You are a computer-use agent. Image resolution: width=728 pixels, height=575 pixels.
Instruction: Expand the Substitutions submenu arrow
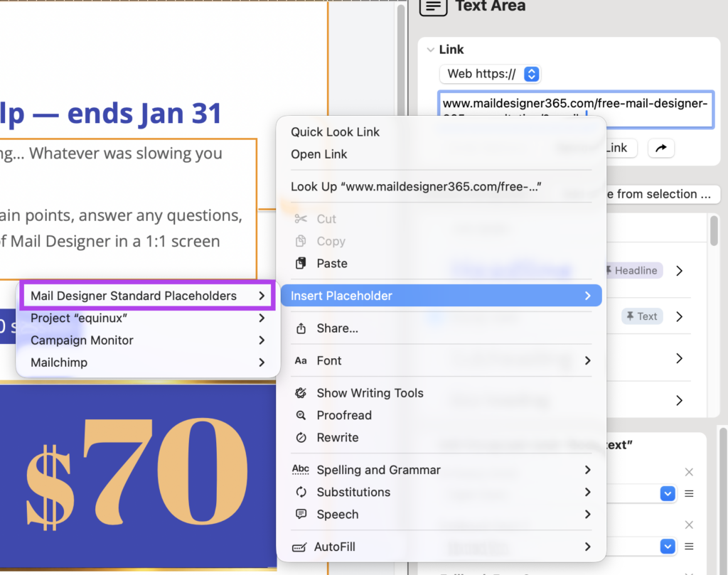pos(588,492)
